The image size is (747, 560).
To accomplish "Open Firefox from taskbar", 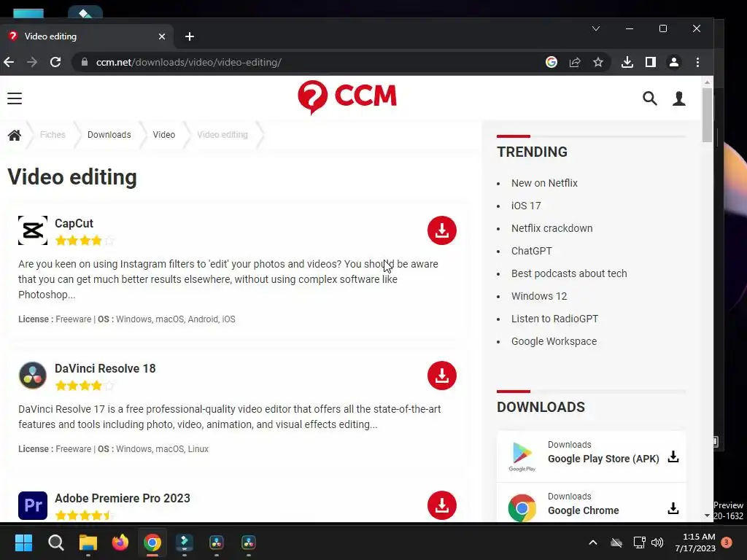I will (120, 542).
